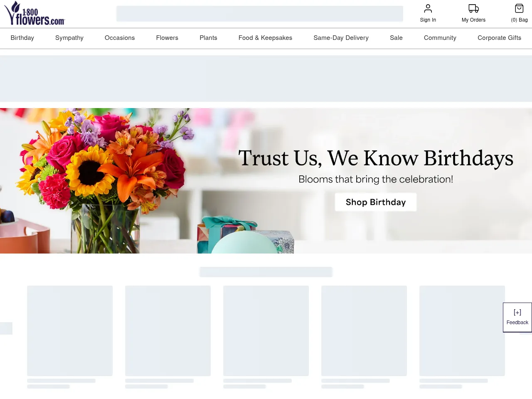Select the first loading product card

(x=70, y=331)
